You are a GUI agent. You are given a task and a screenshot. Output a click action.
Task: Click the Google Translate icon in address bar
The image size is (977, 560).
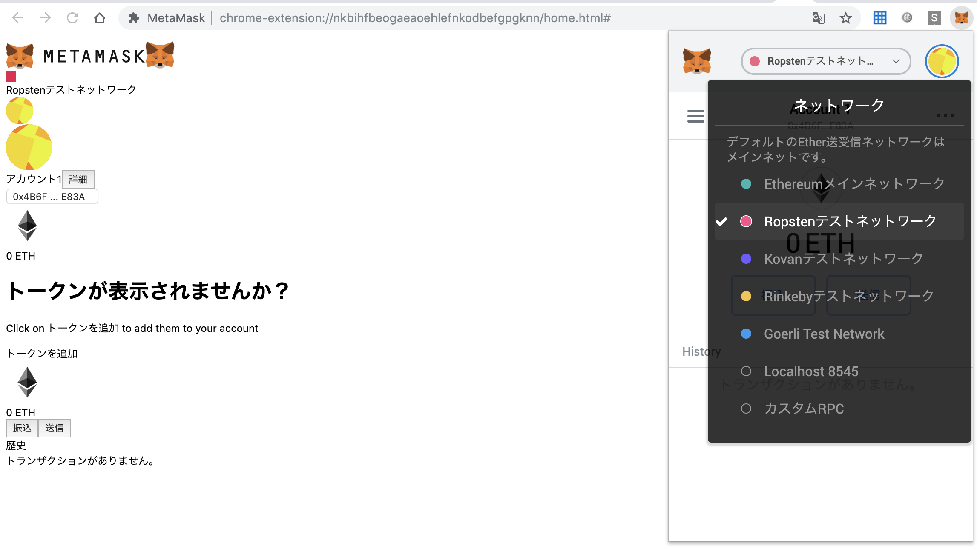coord(818,18)
